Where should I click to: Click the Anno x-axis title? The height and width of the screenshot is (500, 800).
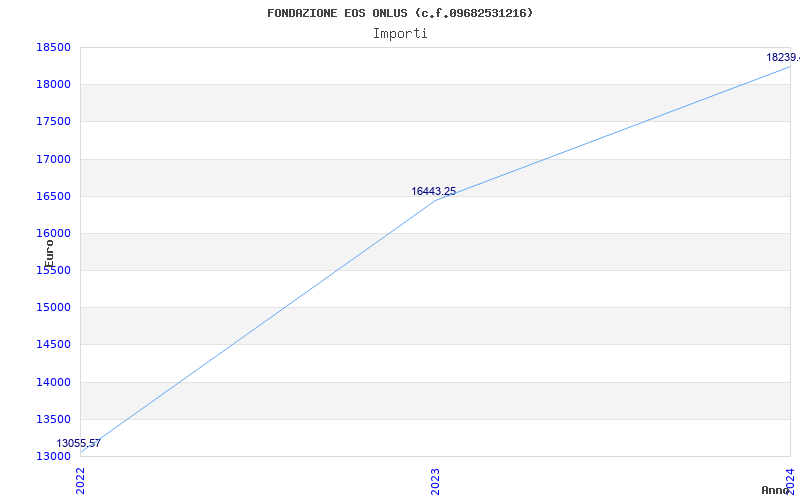tap(776, 490)
